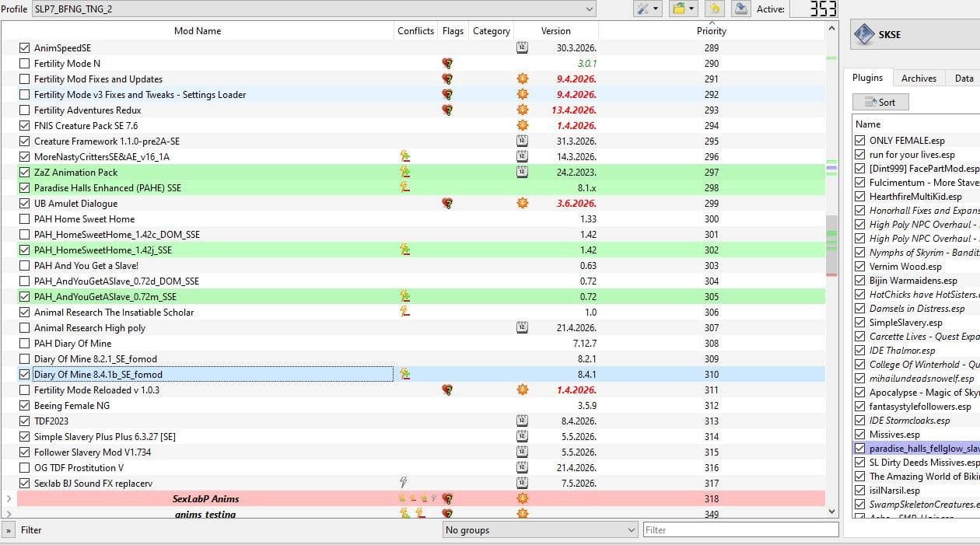Focus the Filter input beside No groups
This screenshot has height=545, width=980.
tap(740, 530)
